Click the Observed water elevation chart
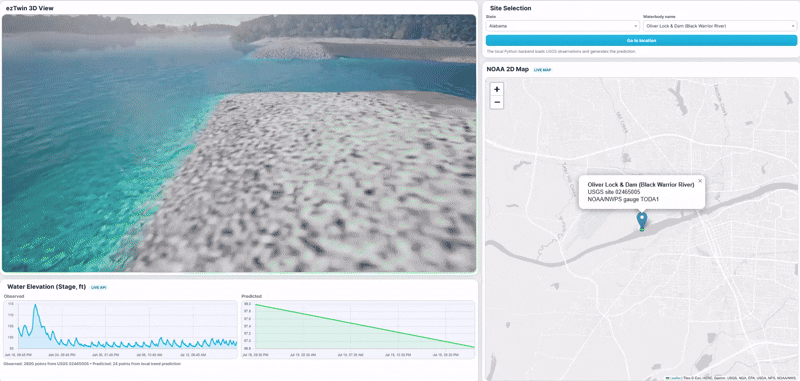The width and height of the screenshot is (800, 381). click(120, 329)
